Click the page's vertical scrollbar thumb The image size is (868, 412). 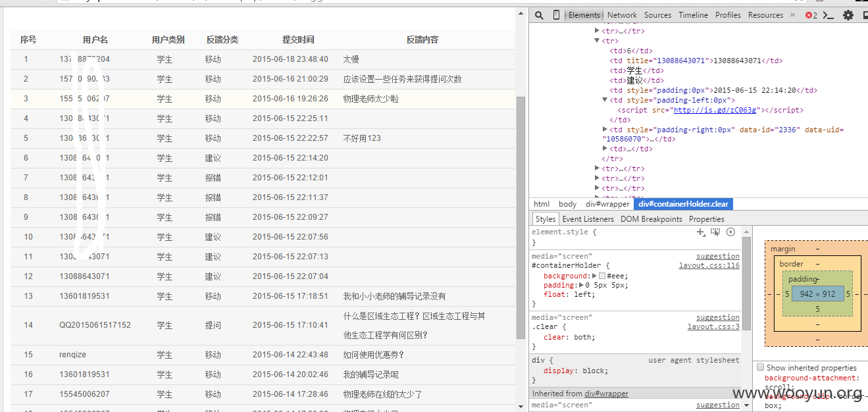pos(521,217)
